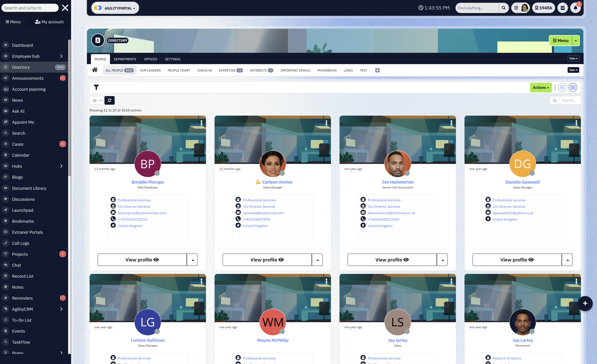Open Broddie Piscopo card kebab menu
The height and width of the screenshot is (364, 597).
pyautogui.click(x=201, y=123)
